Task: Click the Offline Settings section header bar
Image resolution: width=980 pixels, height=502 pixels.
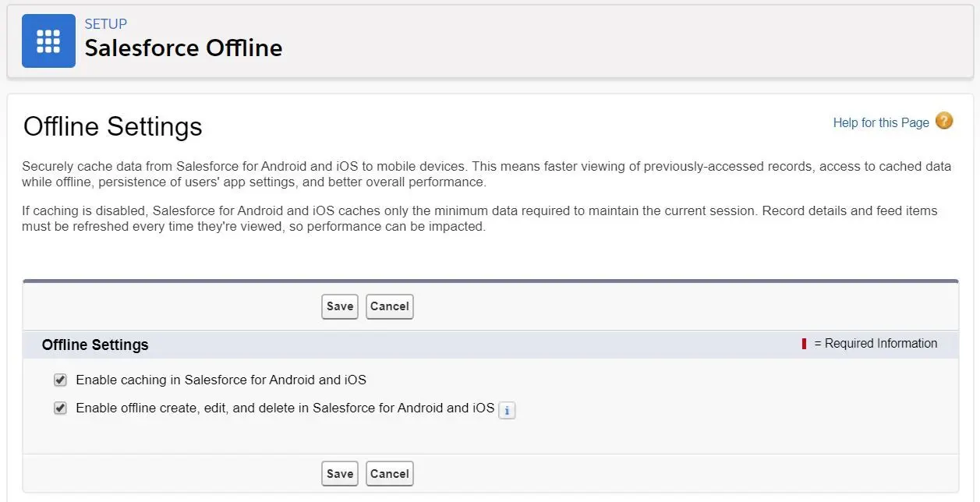Action: point(490,345)
